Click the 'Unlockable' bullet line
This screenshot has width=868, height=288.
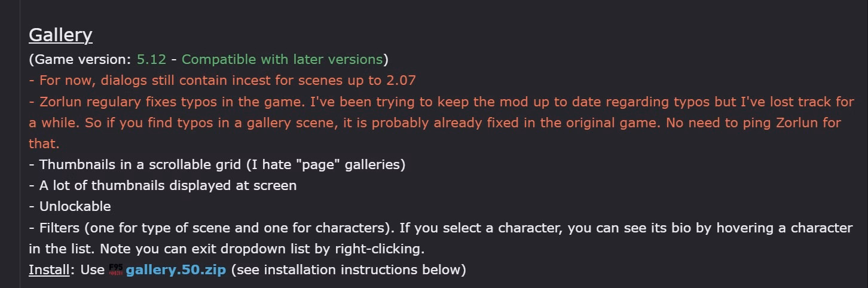(70, 206)
